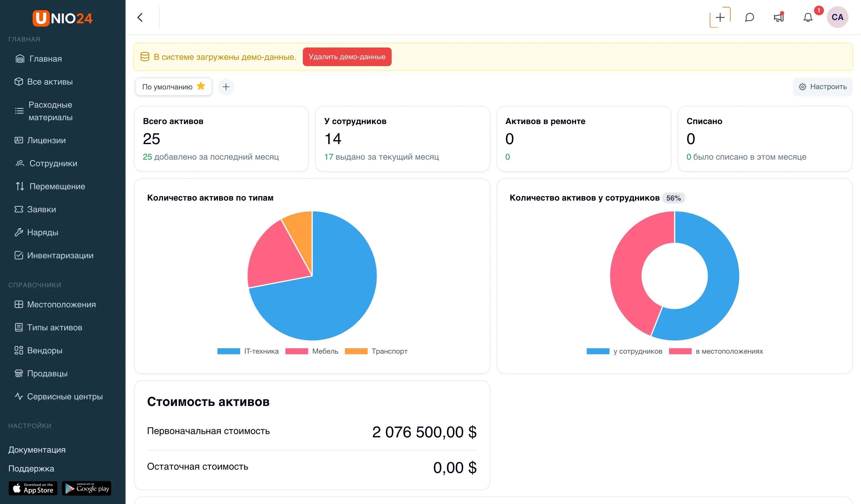This screenshot has width=861, height=504.
Task: Toggle IT-техника legend swatch
Action: tap(229, 351)
